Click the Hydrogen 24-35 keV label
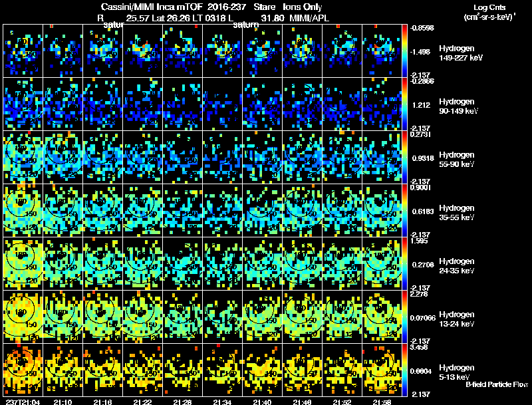 (456, 266)
